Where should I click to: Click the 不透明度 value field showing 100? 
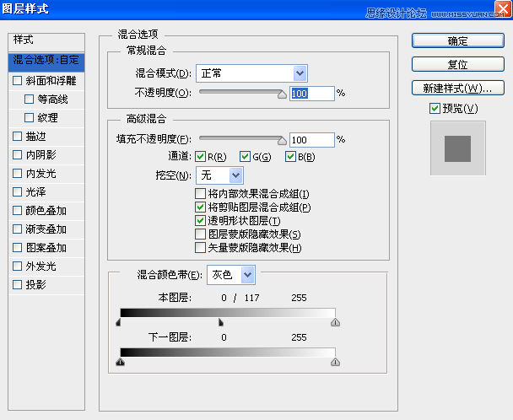312,94
